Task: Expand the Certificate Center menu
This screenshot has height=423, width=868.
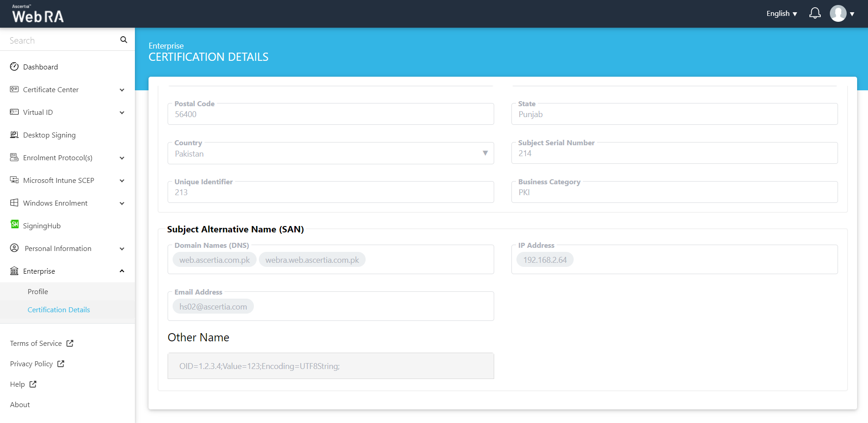Action: pos(122,90)
